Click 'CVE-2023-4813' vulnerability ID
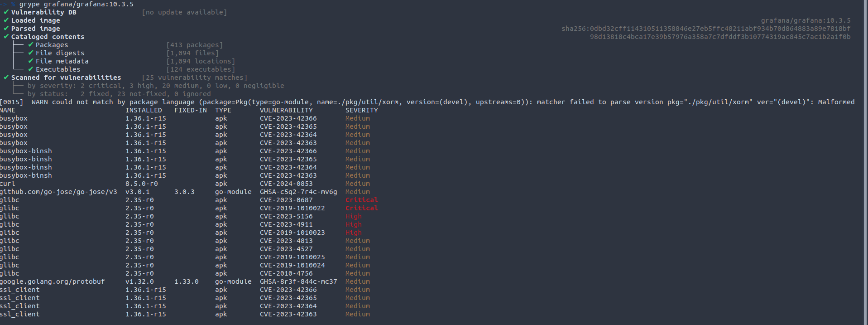Viewport: 868px width, 325px height. (286, 241)
